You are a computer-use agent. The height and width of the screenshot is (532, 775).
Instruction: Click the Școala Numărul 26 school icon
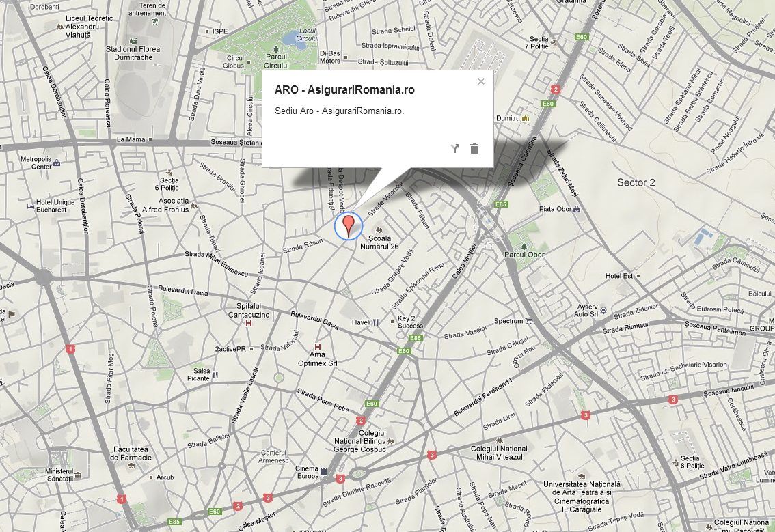click(x=379, y=230)
